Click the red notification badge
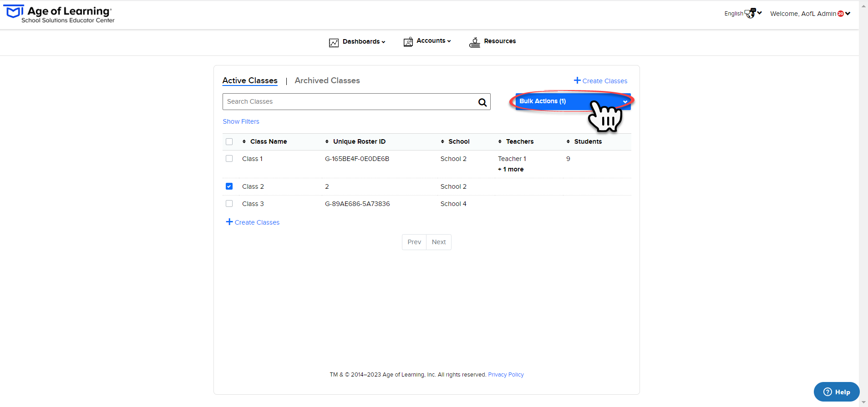868x407 pixels. 841,14
